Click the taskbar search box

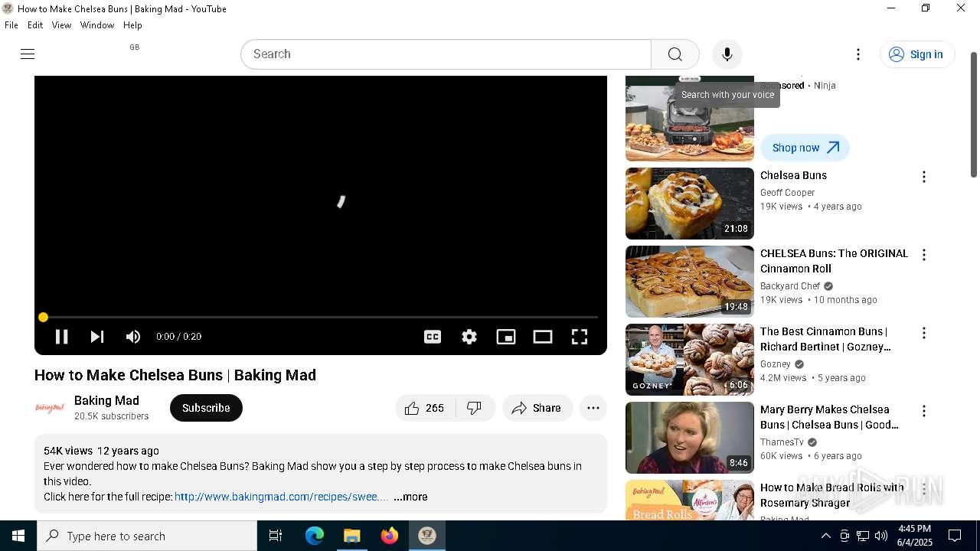coord(147,536)
